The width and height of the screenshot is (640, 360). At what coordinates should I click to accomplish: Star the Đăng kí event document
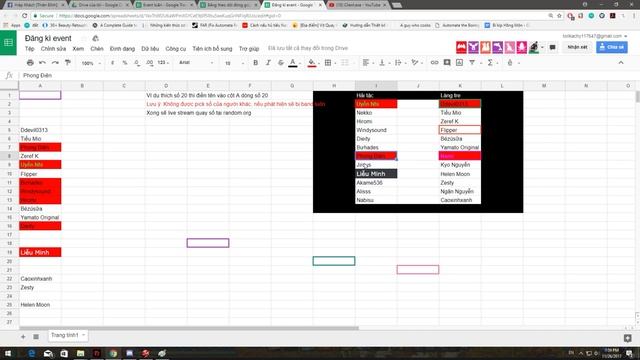click(x=84, y=38)
